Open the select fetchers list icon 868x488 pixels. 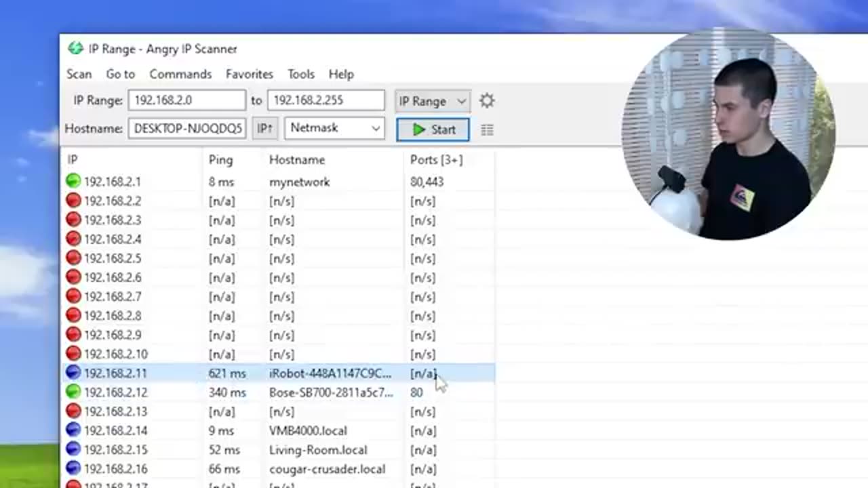pyautogui.click(x=487, y=129)
